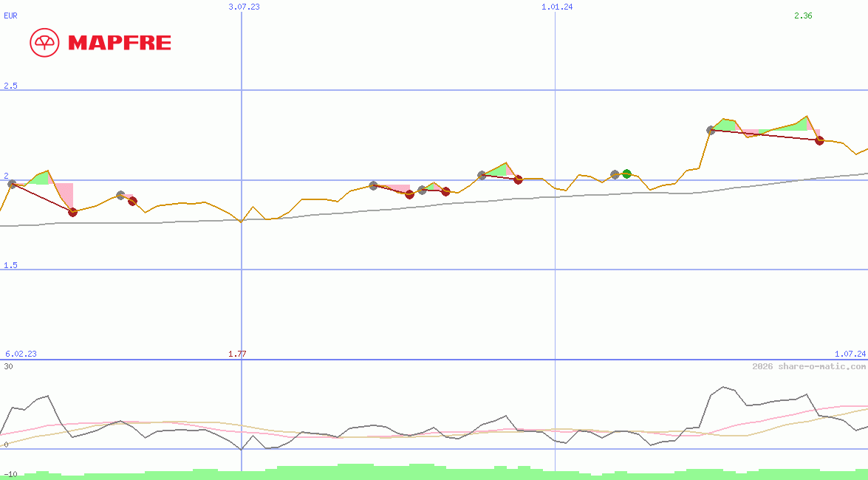Click the 6.02.23 start date label
The width and height of the screenshot is (868, 480).
click(21, 354)
